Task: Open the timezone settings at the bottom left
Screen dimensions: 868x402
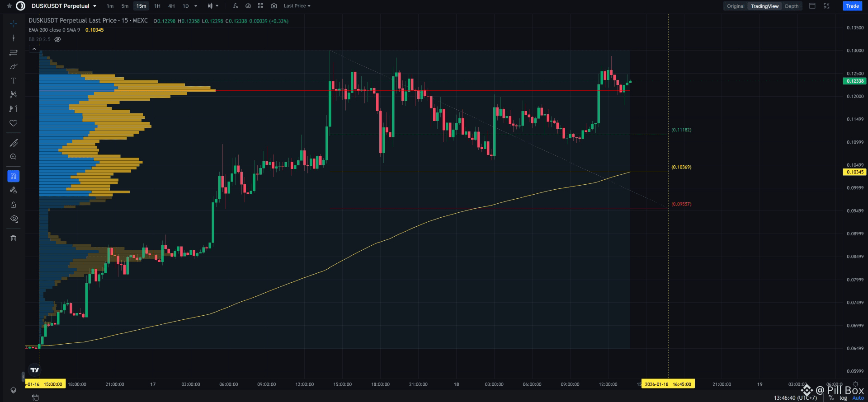Action: point(35,397)
